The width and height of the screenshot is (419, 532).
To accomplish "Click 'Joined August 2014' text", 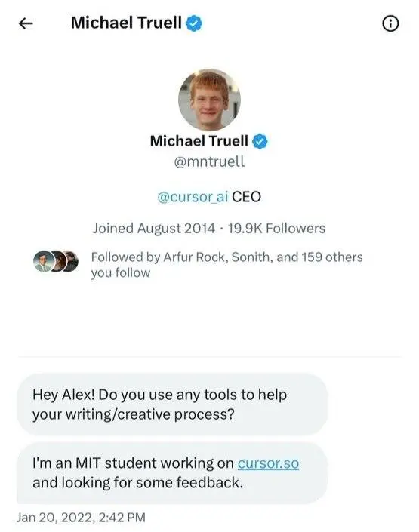I will point(154,229).
